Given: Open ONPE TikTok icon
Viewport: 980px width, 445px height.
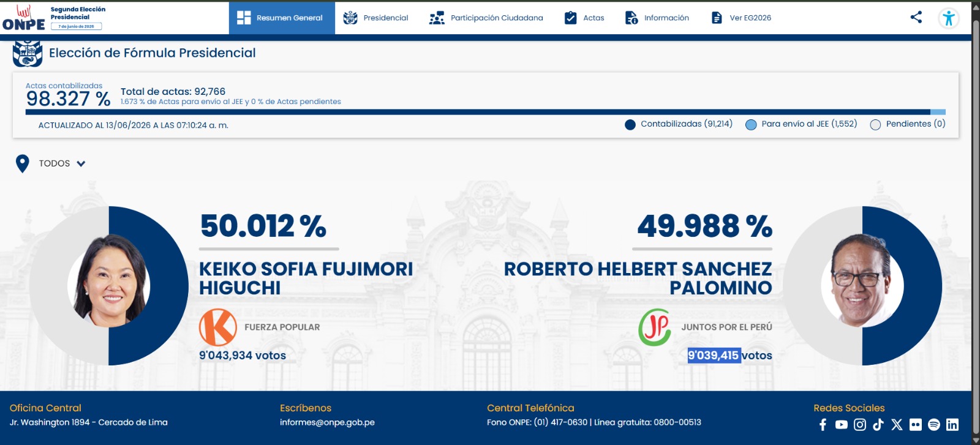Looking at the screenshot, I should (x=878, y=425).
